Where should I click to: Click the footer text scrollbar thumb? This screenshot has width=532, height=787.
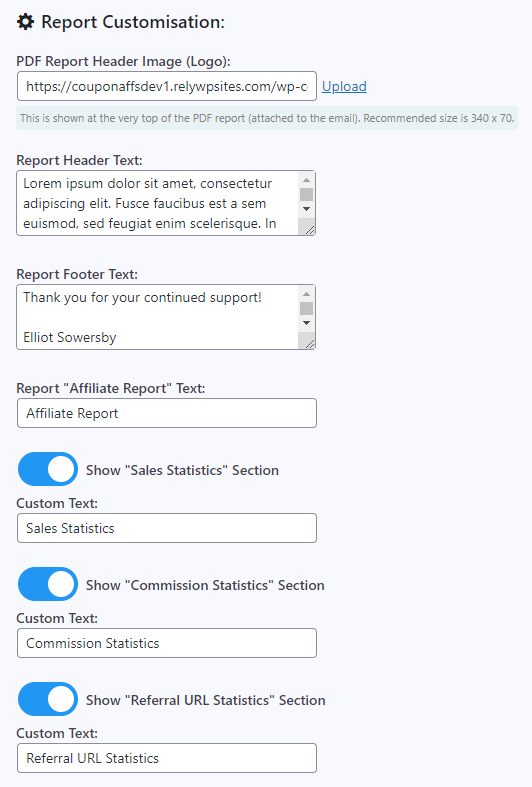tap(306, 308)
